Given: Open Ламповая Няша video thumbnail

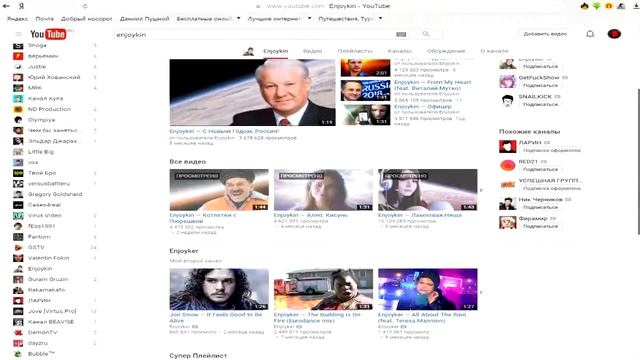Looking at the screenshot, I should (x=427, y=190).
